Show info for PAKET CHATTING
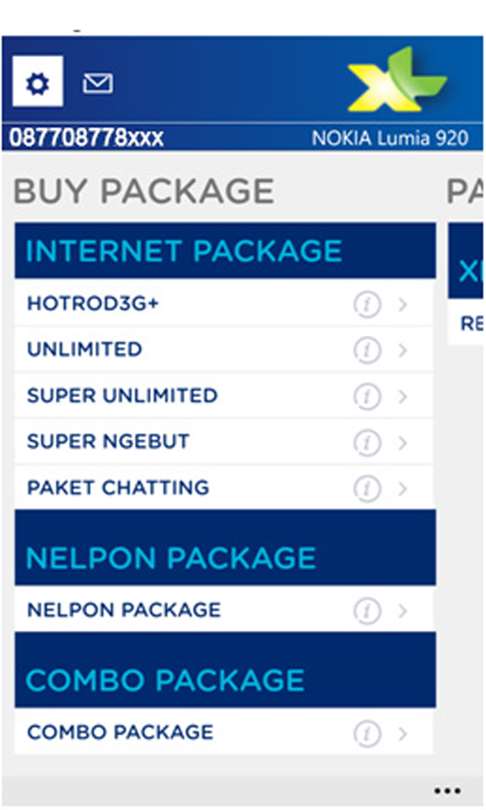This screenshot has height=810, width=486. coord(367,489)
